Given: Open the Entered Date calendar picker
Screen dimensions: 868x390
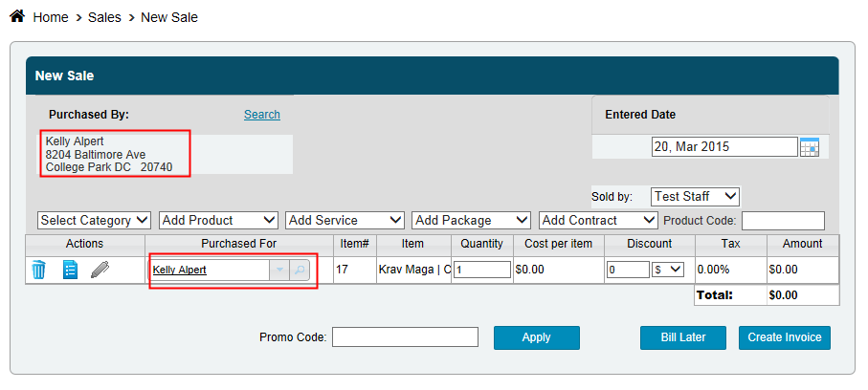Looking at the screenshot, I should 810,147.
